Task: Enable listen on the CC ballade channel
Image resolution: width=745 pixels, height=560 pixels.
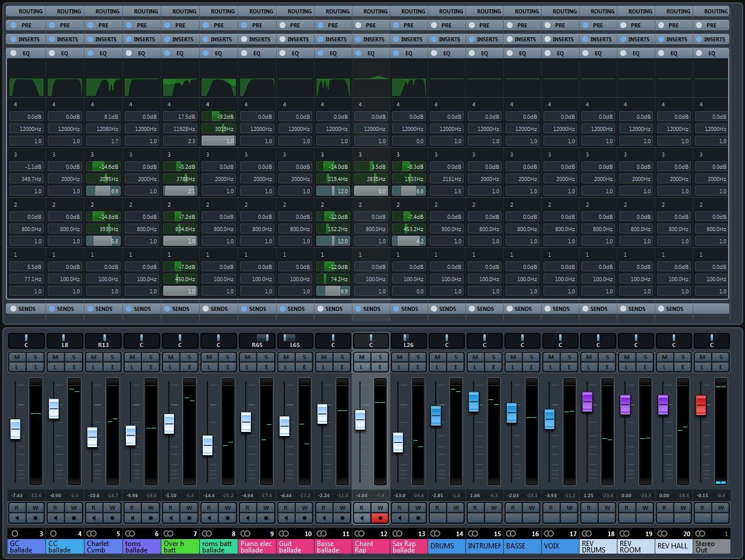Action: 55,367
